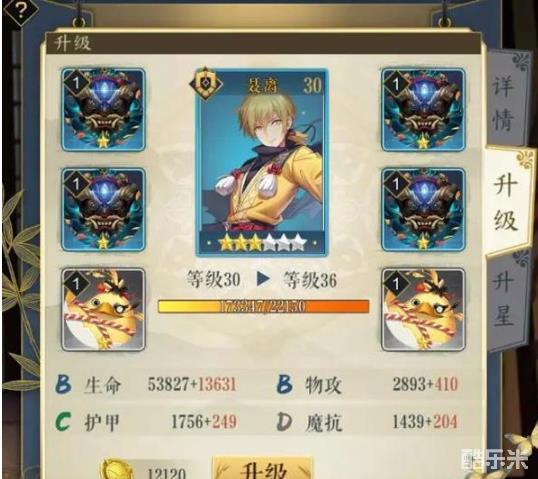Tap the question mark help icon

tap(21, 11)
